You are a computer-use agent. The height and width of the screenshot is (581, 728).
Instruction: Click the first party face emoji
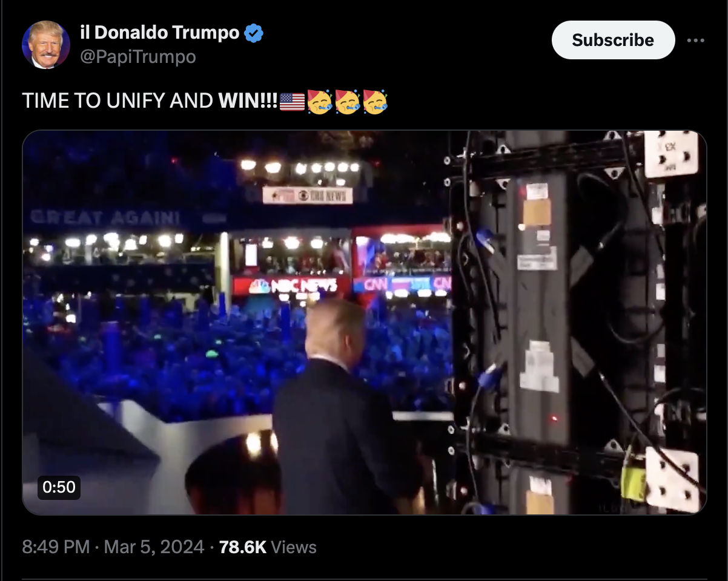point(319,101)
